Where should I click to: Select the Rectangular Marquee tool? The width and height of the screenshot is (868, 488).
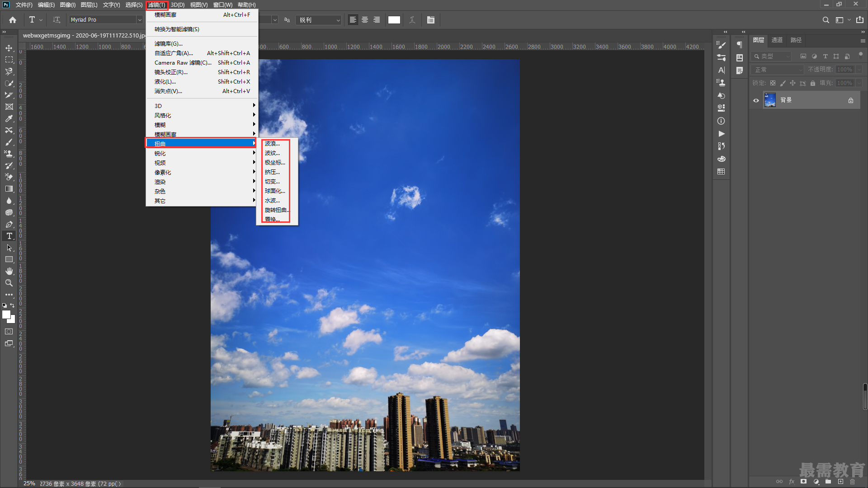click(x=9, y=60)
